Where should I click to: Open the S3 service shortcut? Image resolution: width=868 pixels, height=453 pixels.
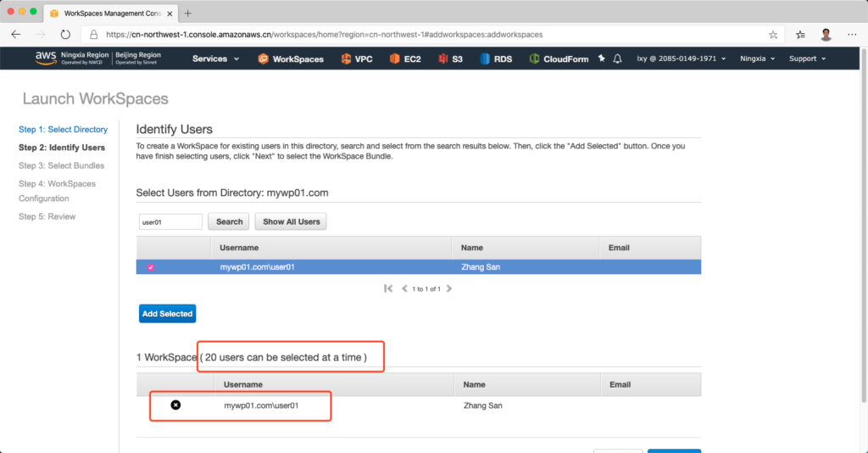click(450, 59)
